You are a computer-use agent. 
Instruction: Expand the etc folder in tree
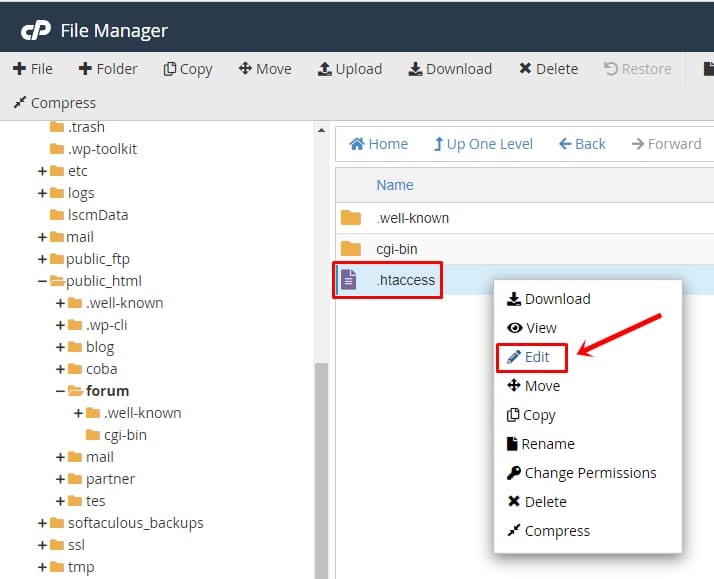[42, 171]
